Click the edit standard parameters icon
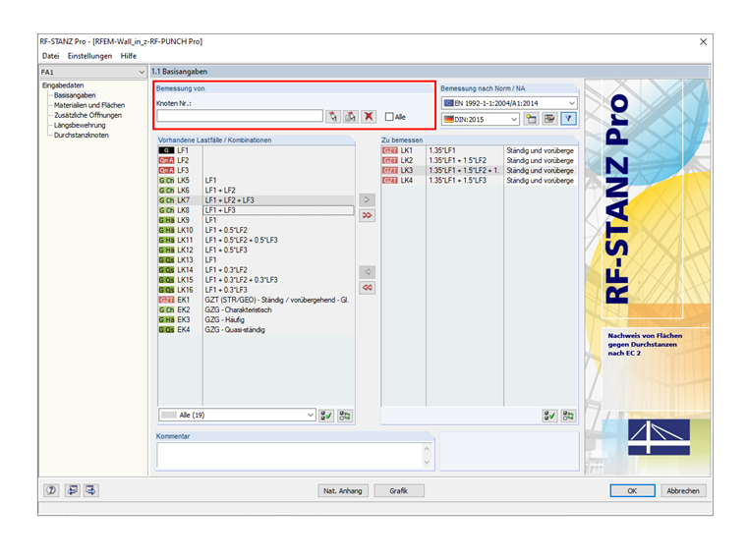The image size is (747, 560). [x=549, y=119]
